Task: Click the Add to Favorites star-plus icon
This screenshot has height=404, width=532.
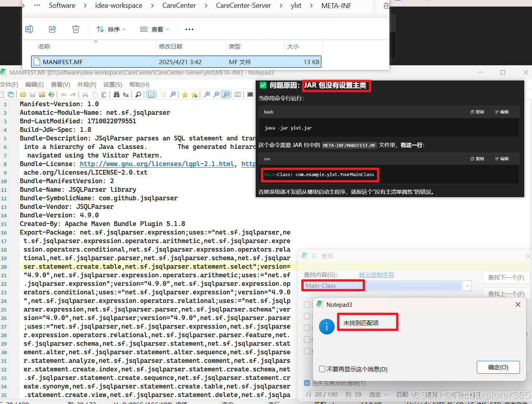Action: pyautogui.click(x=194, y=94)
